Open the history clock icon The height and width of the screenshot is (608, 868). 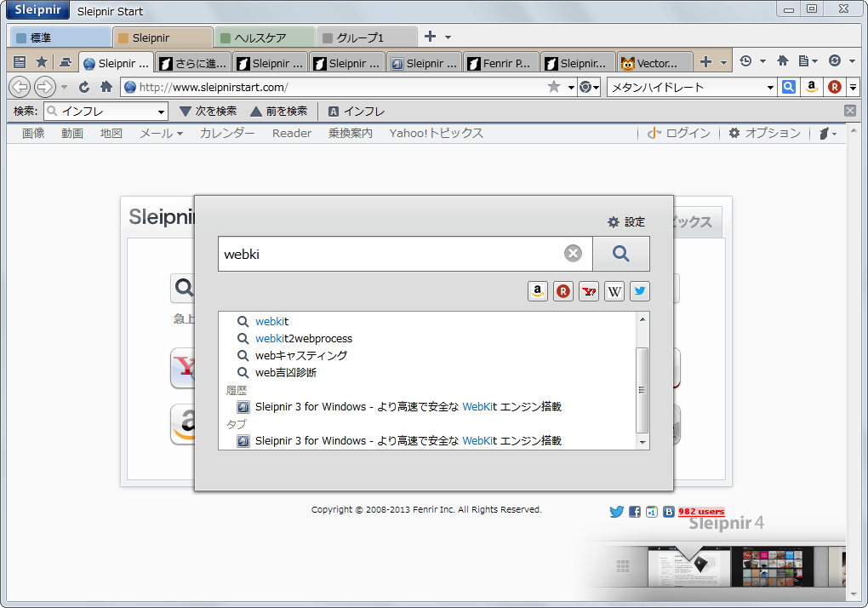point(745,61)
